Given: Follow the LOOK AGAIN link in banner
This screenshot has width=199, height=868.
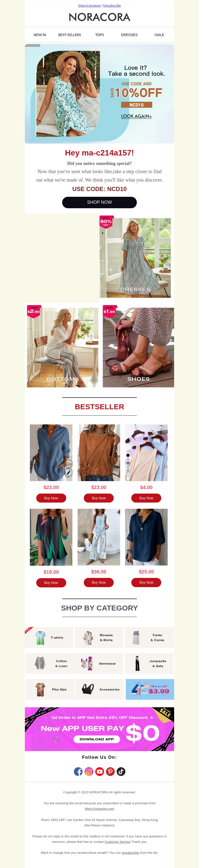Looking at the screenshot, I should pyautogui.click(x=136, y=116).
